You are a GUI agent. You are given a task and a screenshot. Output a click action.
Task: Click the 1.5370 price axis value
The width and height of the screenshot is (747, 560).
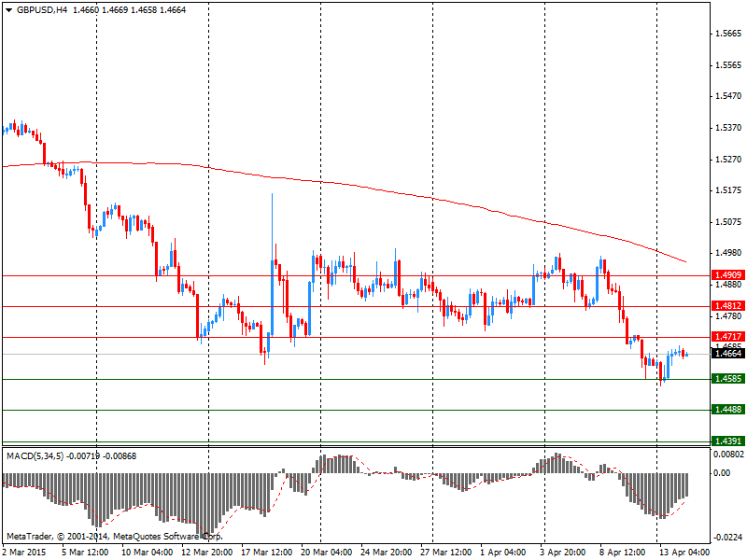728,128
